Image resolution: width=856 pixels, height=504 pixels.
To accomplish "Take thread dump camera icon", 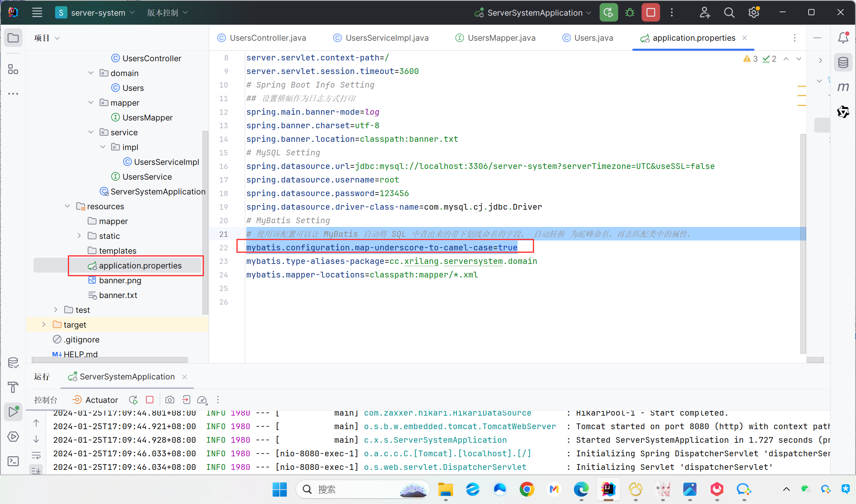I will (x=169, y=400).
